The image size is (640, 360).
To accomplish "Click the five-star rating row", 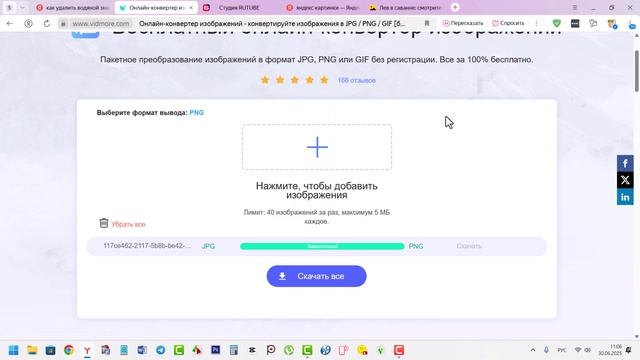I will 294,80.
